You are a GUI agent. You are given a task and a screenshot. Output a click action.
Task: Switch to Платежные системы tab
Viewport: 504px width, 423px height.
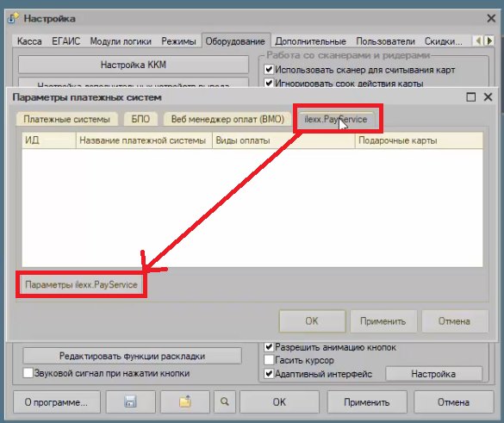coord(67,119)
